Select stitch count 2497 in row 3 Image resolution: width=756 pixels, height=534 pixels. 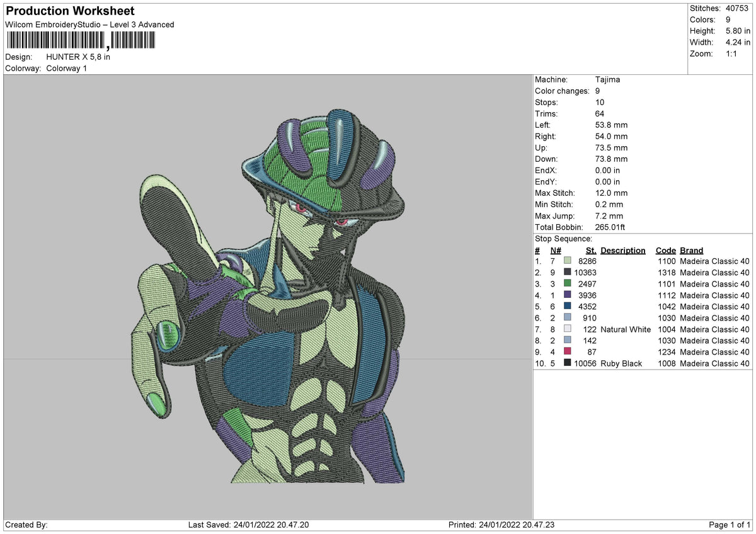pyautogui.click(x=587, y=283)
